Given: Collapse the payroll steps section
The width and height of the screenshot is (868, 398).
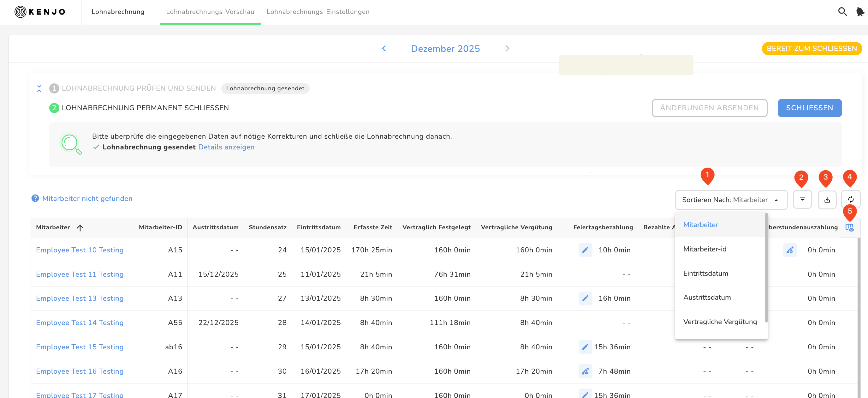Looking at the screenshot, I should tap(39, 89).
